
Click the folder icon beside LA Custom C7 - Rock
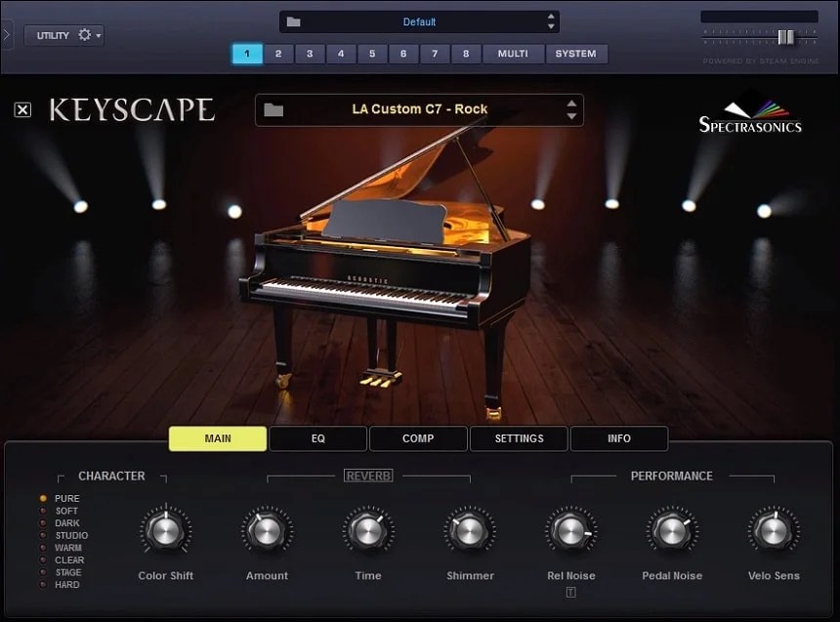(x=273, y=109)
